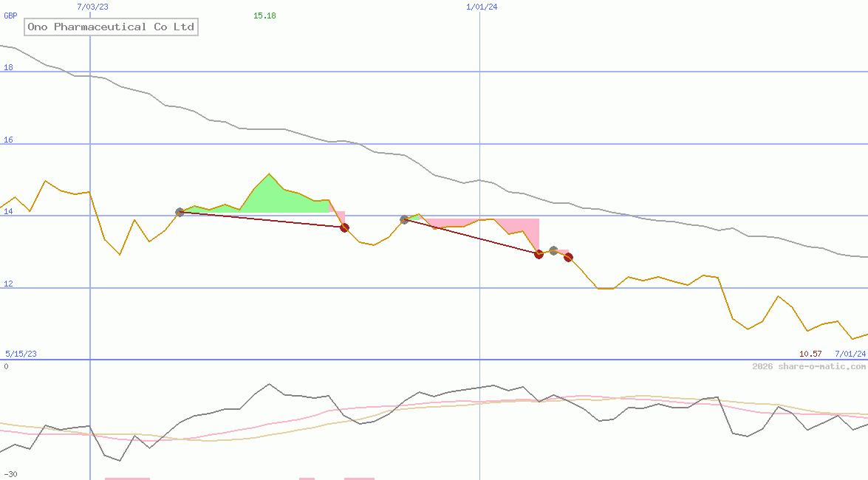The height and width of the screenshot is (480, 868).
Task: Click the 5/15/23 start date label
Action: (21, 353)
